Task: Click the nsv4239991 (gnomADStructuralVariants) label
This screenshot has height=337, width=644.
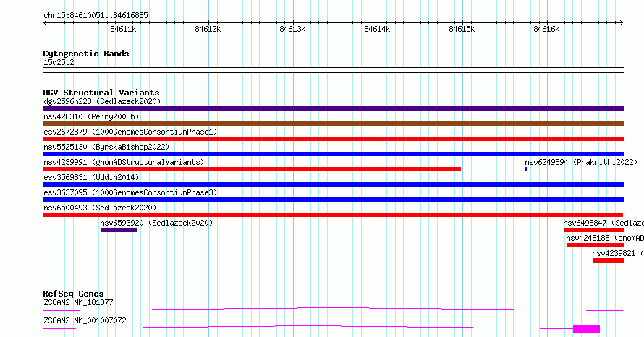Action: tap(124, 162)
